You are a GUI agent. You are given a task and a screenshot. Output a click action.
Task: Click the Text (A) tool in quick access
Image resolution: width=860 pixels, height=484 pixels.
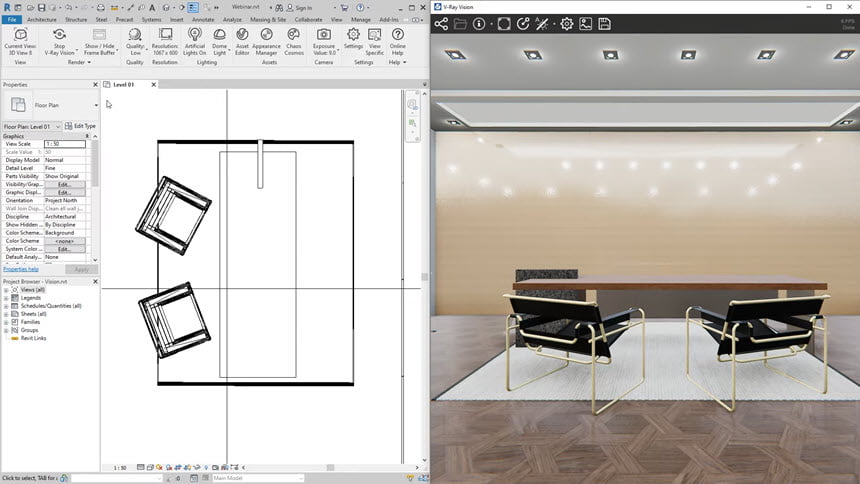[152, 8]
